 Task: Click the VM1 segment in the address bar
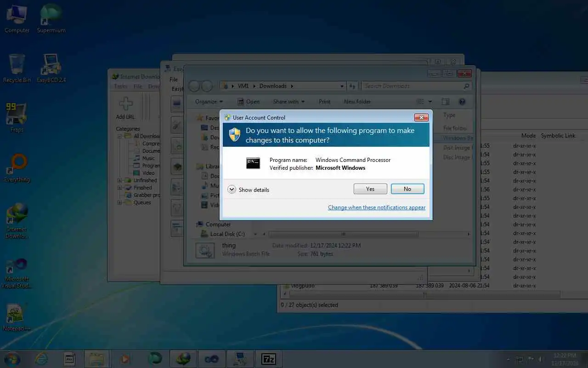pos(243,86)
